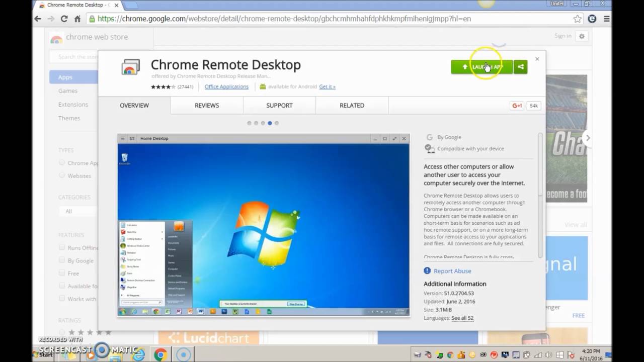Viewport: 644px width, 362px height.
Task: Select Games in the store sidebar
Action: [x=68, y=91]
